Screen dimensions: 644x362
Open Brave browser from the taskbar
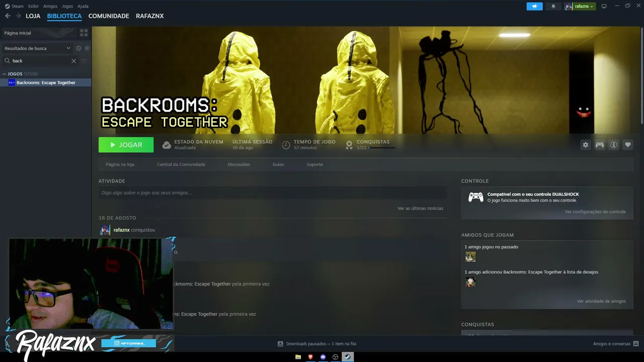point(310,357)
